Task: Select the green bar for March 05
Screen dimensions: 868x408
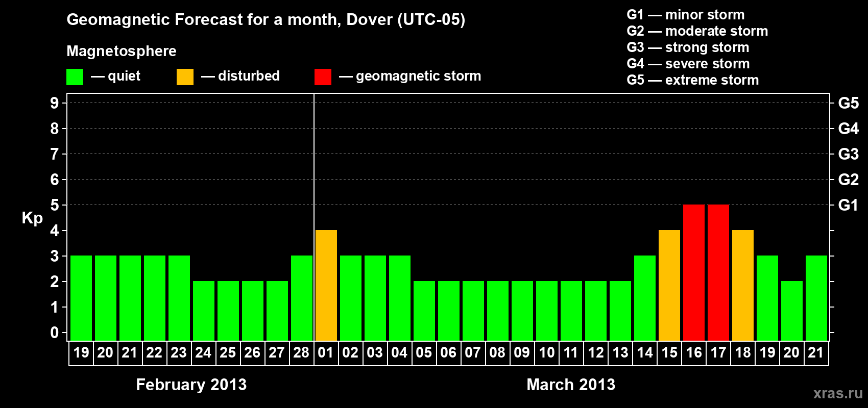Action: [x=424, y=311]
